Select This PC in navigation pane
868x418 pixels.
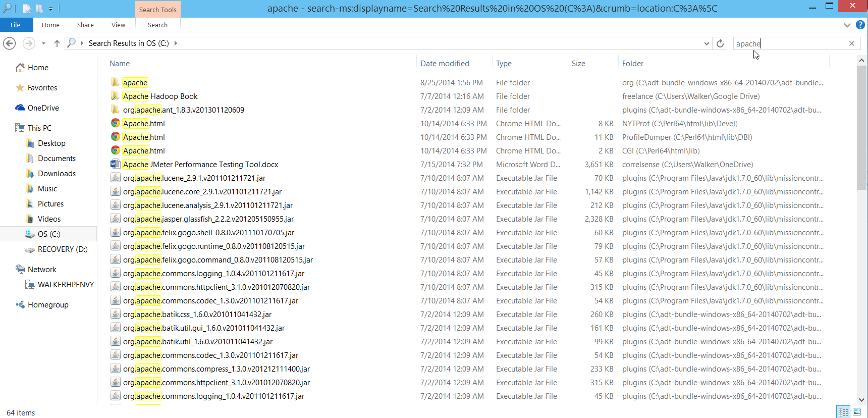[x=39, y=128]
